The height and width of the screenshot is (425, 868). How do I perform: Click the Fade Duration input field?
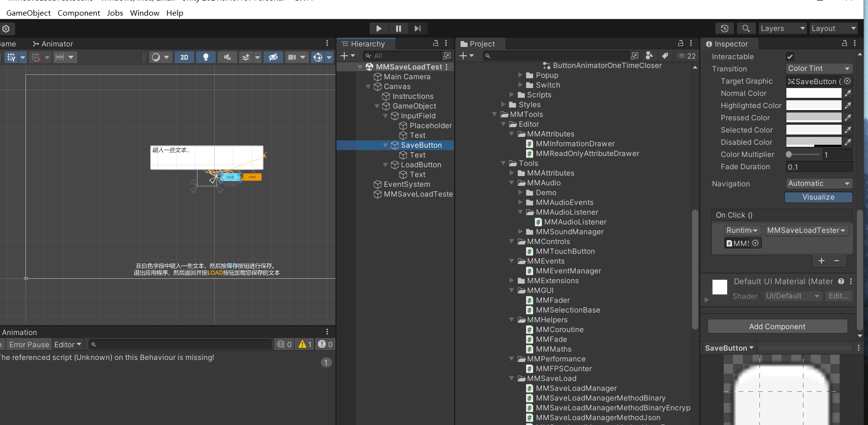pos(819,167)
